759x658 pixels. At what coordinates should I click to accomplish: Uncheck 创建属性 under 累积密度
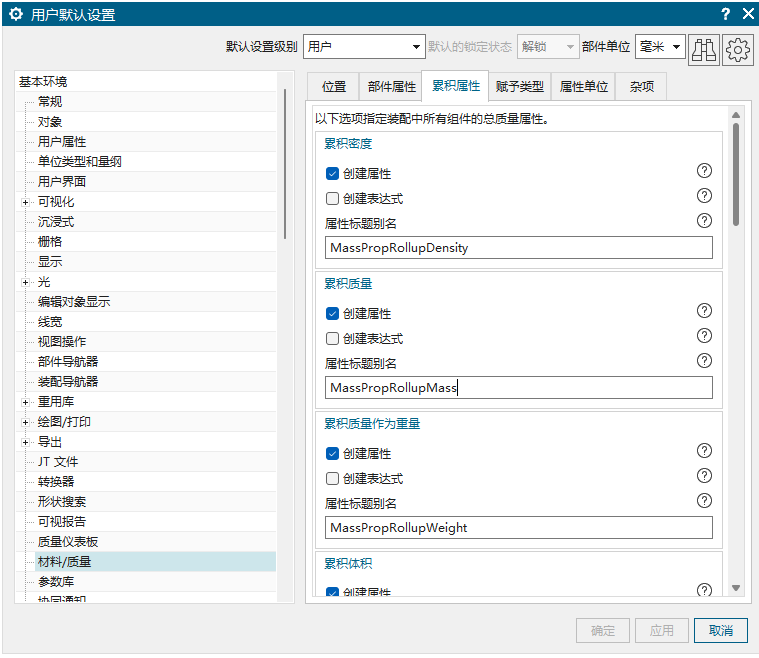(x=333, y=173)
